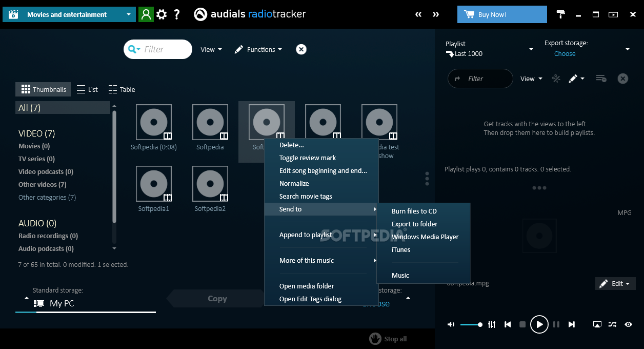The width and height of the screenshot is (644, 349).
Task: Switch to the video mode window icon
Action: [613, 14]
